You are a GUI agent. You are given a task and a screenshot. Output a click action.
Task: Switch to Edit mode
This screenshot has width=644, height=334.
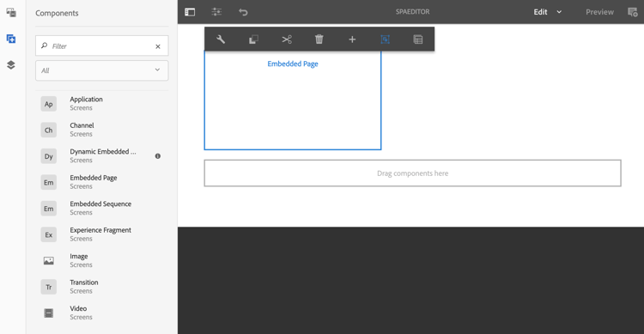[x=540, y=12]
